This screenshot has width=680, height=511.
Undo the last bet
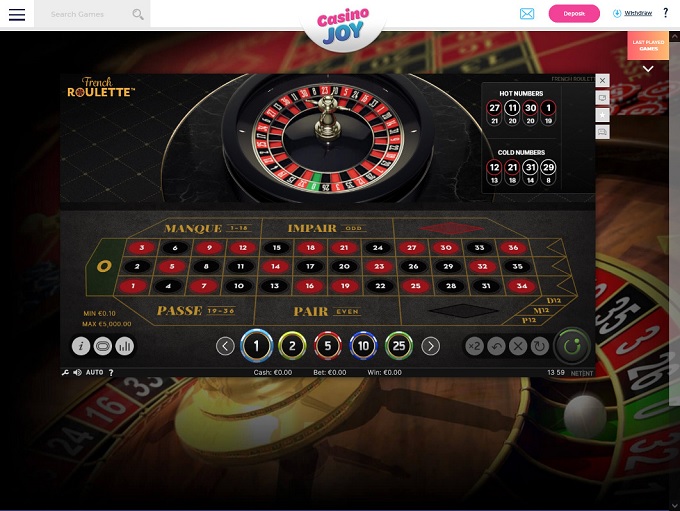coord(496,346)
